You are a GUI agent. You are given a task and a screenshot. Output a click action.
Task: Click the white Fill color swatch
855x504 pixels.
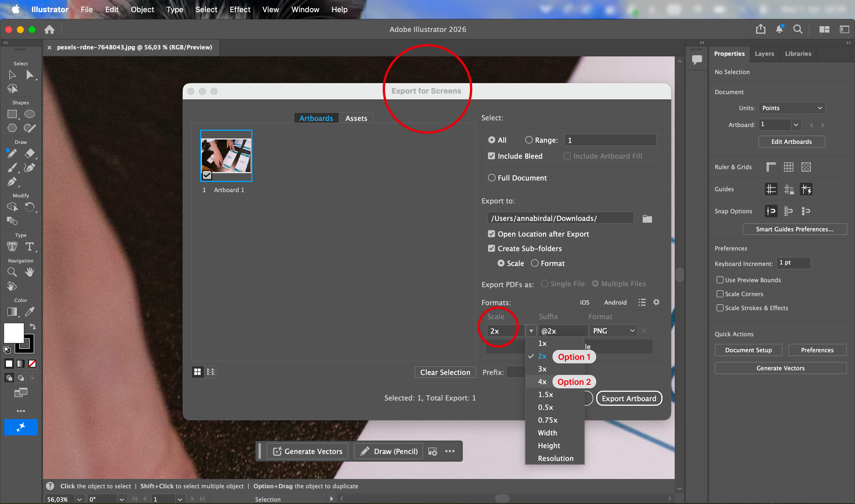14,333
